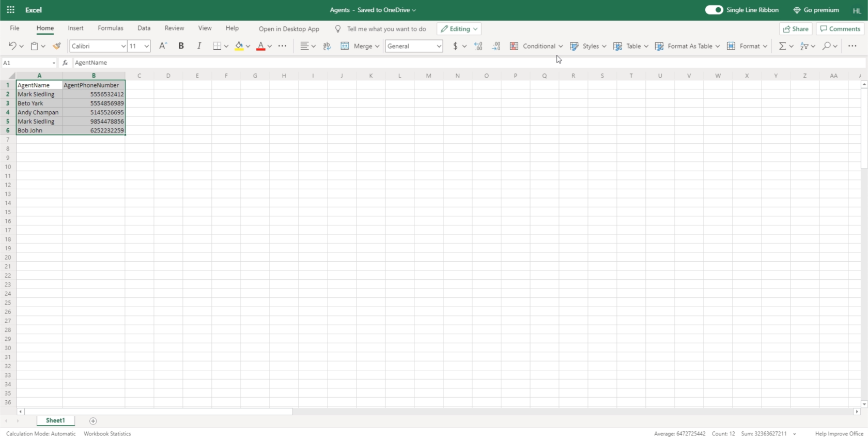Click the Cell Styles button
The width and height of the screenshot is (868, 437).
click(x=588, y=46)
